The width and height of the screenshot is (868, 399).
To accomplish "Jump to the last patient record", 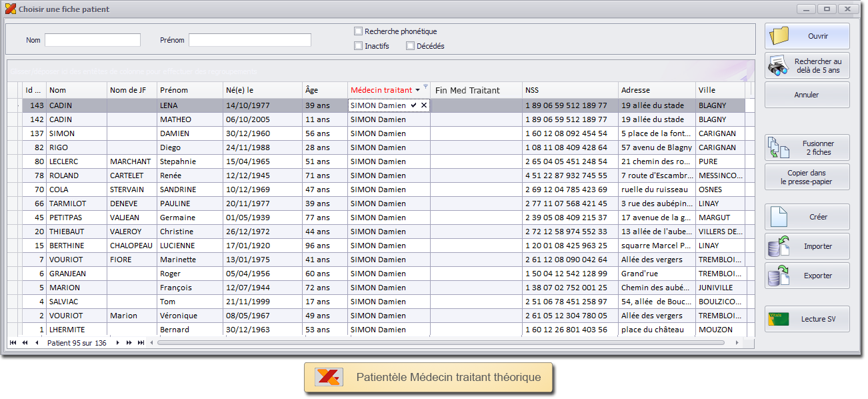I will (141, 342).
